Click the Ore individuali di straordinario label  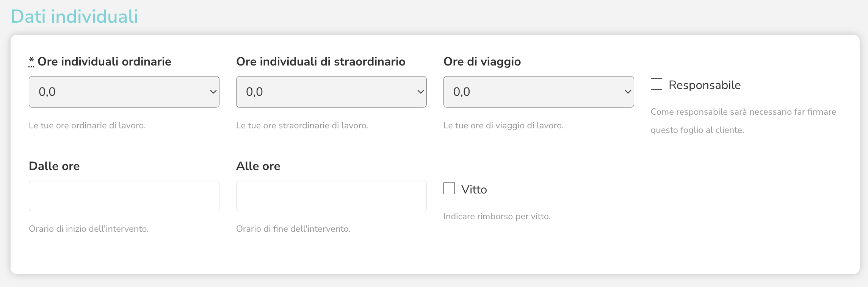(x=321, y=61)
